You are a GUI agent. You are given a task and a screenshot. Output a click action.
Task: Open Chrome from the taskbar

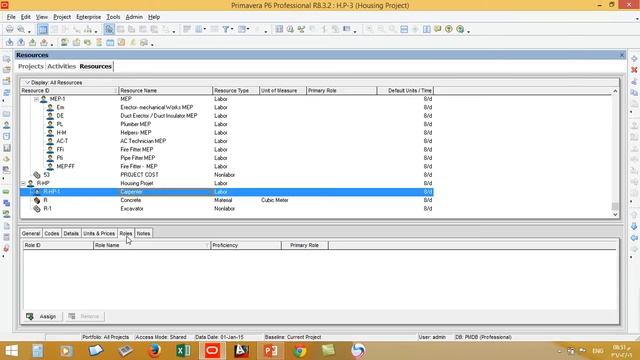(x=300, y=351)
